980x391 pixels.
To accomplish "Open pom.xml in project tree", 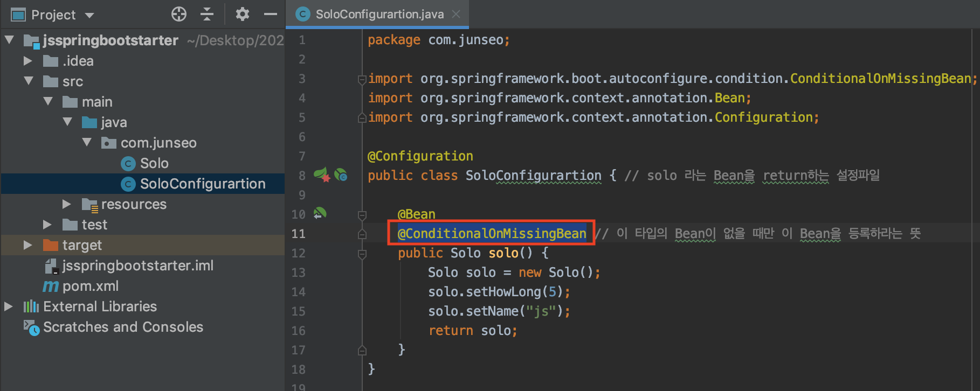I will click(x=91, y=286).
